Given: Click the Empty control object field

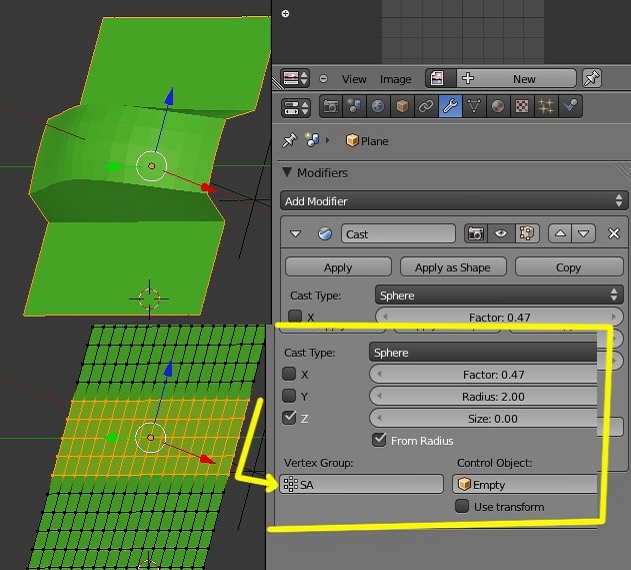Looking at the screenshot, I should pos(525,484).
